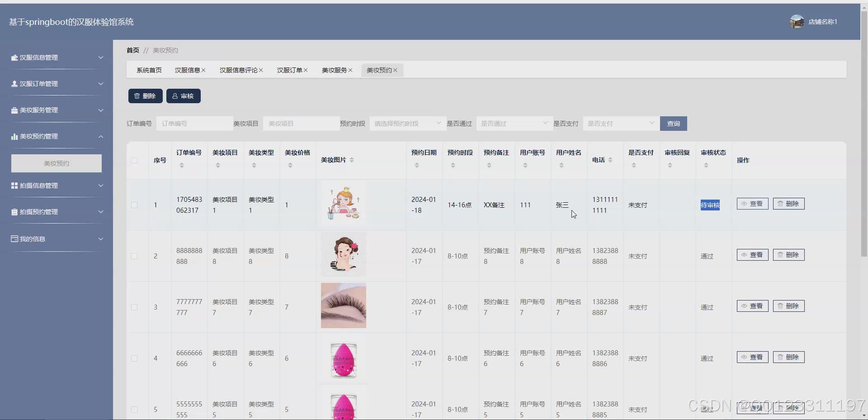Select the checkbox for order 8888888888
This screenshot has width=868, height=420.
tap(134, 256)
